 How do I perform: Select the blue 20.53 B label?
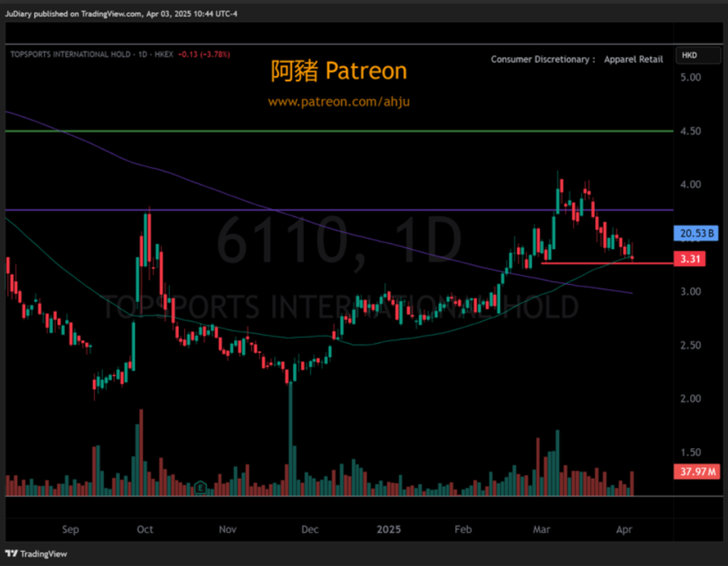(x=696, y=233)
